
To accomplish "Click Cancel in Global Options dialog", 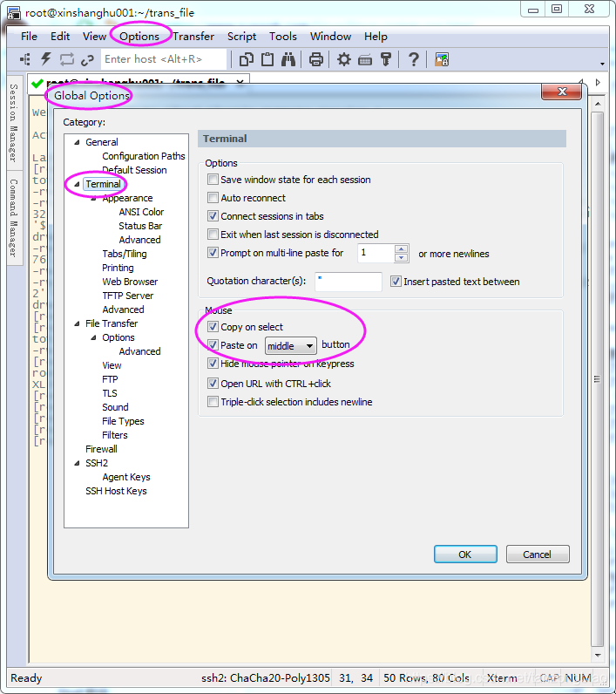I will [x=538, y=555].
